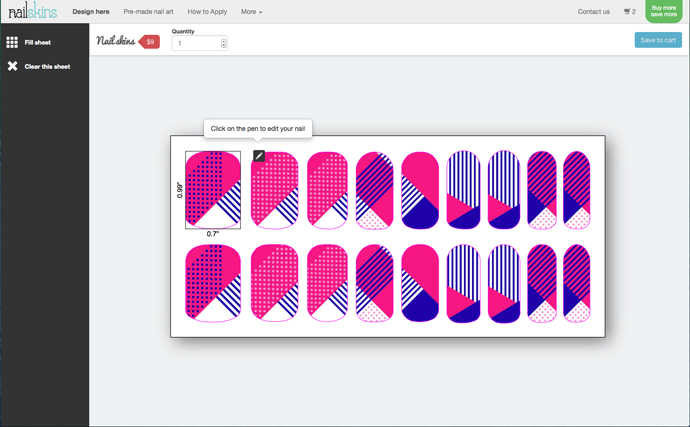690x427 pixels.
Task: Open Design here page
Action: (91, 12)
